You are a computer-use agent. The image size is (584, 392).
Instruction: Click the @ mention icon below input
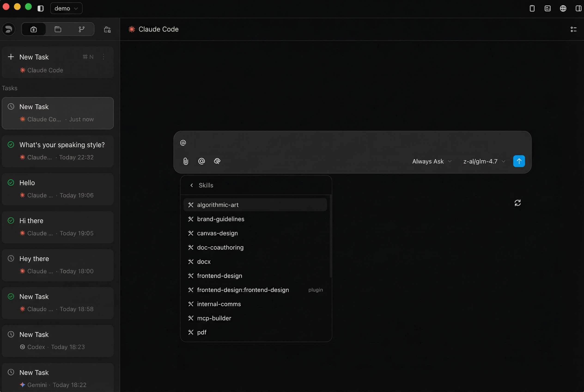click(201, 161)
